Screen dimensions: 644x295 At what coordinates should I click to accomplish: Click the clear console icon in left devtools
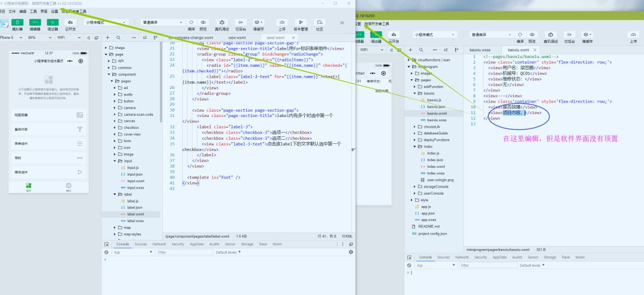pyautogui.click(x=106, y=252)
